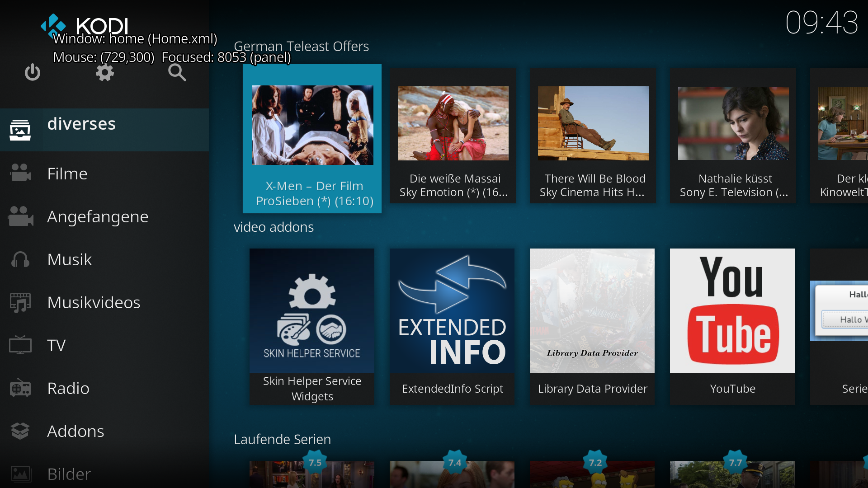Click the Musikvideos film-note icon
This screenshot has width=868, height=488.
point(20,302)
